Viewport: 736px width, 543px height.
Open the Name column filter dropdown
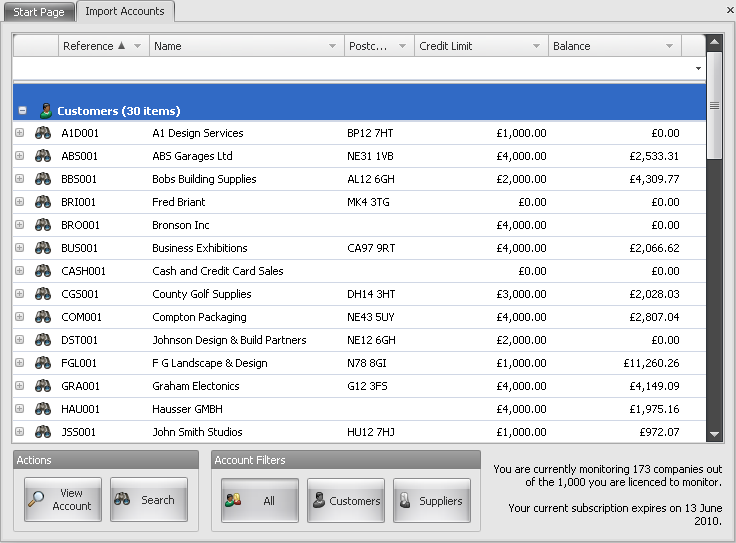click(x=333, y=46)
